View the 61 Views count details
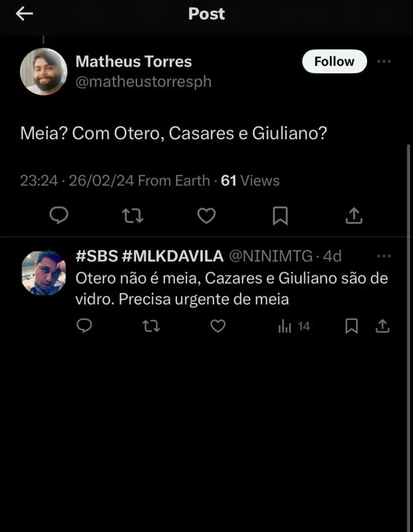Screen dimensions: 413x532 (250, 181)
